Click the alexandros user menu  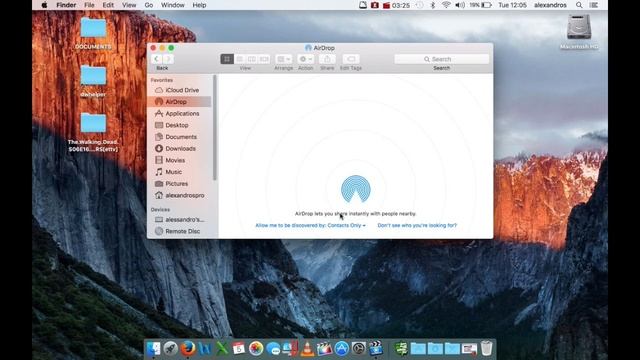tap(550, 5)
